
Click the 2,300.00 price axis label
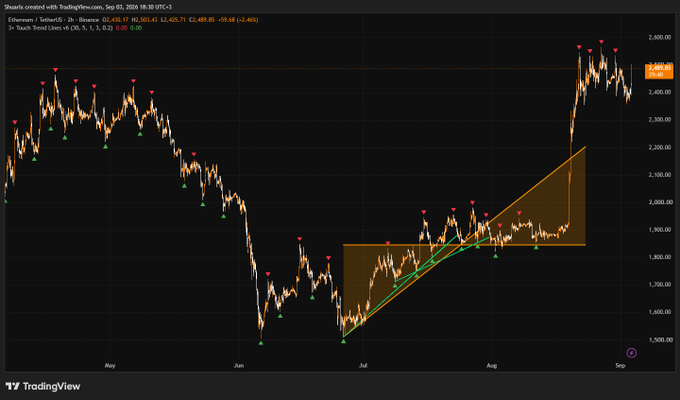click(660, 120)
